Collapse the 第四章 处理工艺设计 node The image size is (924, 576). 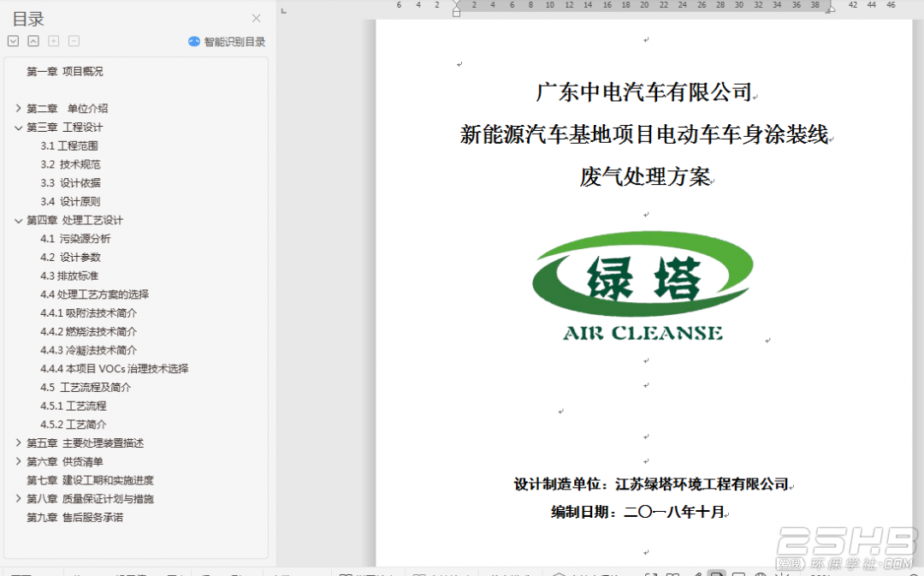tap(18, 221)
